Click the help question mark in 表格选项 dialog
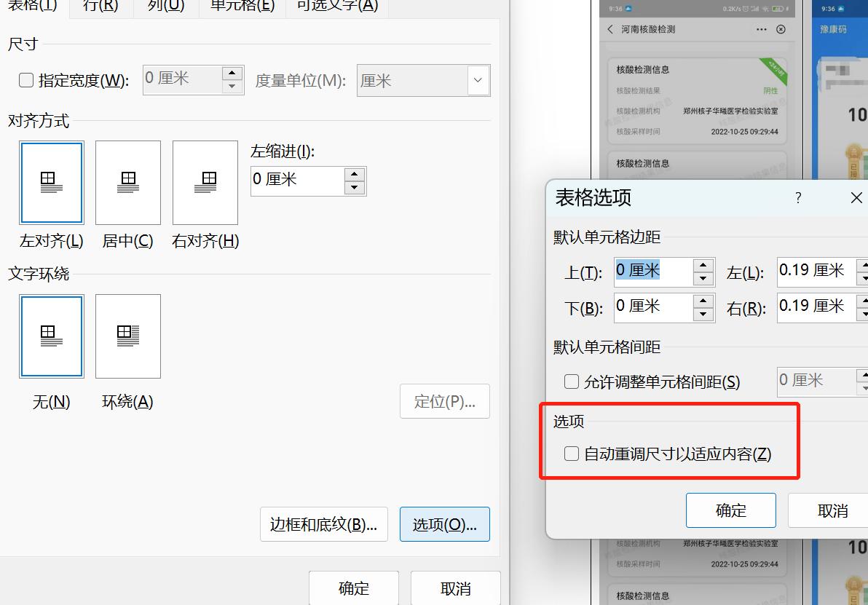Screen dimensions: 868x605 tap(797, 198)
